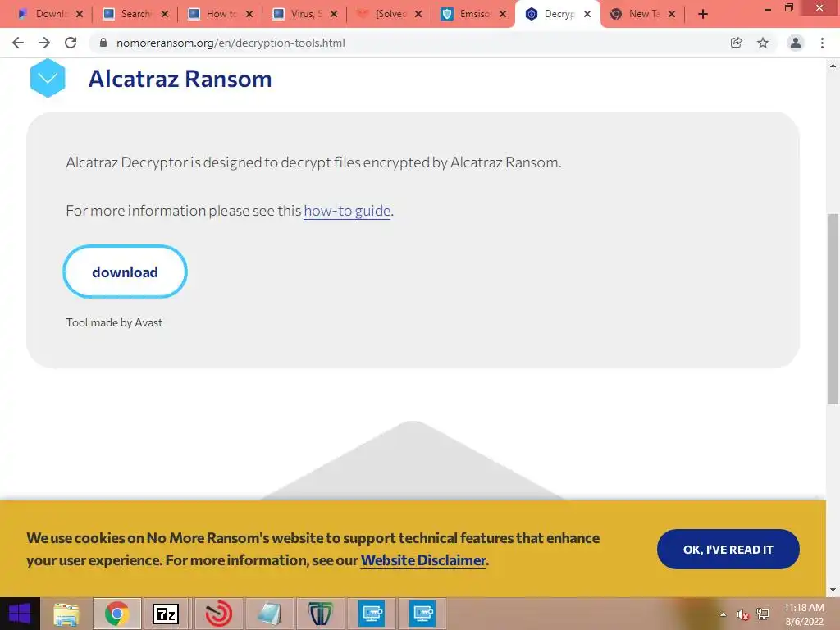840x630 pixels.
Task: Open a new browser tab
Action: [x=703, y=14]
